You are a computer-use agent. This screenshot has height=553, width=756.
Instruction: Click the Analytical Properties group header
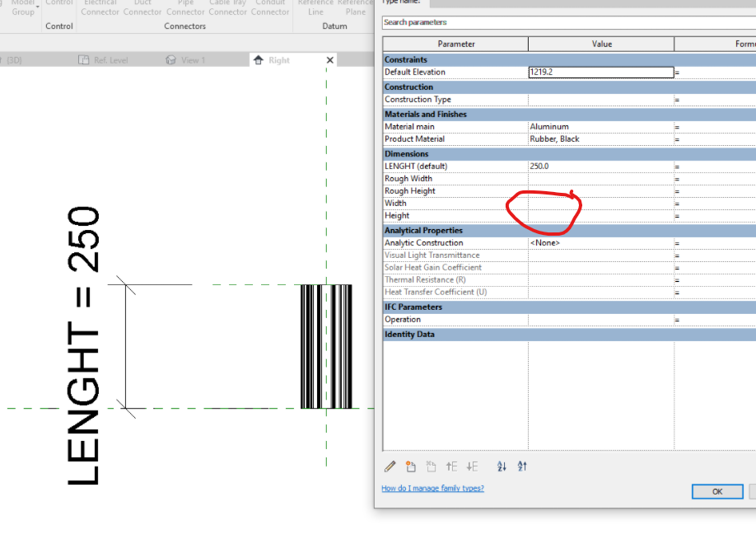(569, 231)
